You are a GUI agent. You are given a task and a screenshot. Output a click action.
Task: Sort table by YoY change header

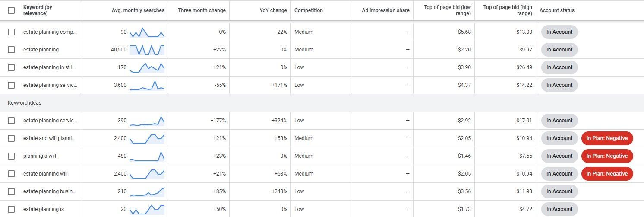[x=273, y=10]
